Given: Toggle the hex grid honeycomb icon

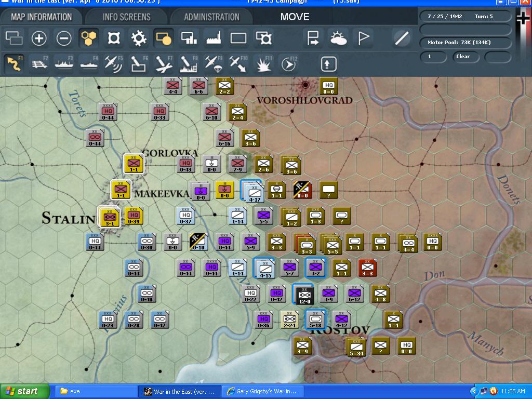Looking at the screenshot, I should 89,38.
